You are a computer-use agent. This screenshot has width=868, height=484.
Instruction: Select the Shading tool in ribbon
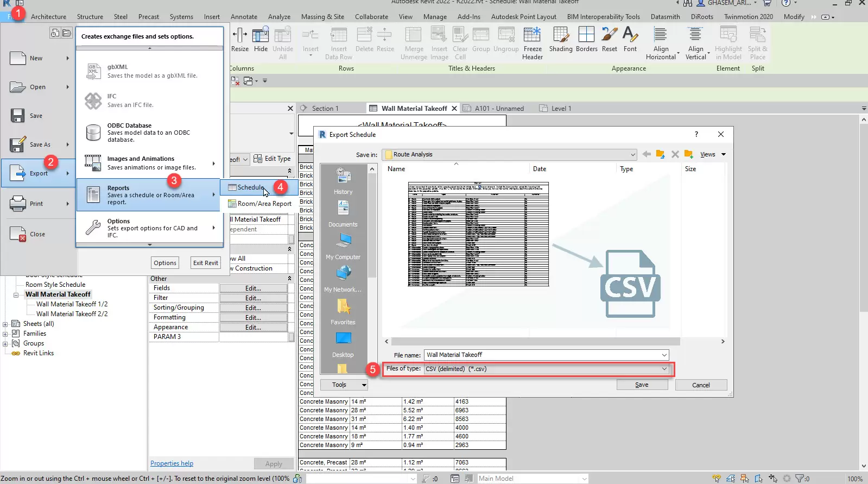(560, 40)
